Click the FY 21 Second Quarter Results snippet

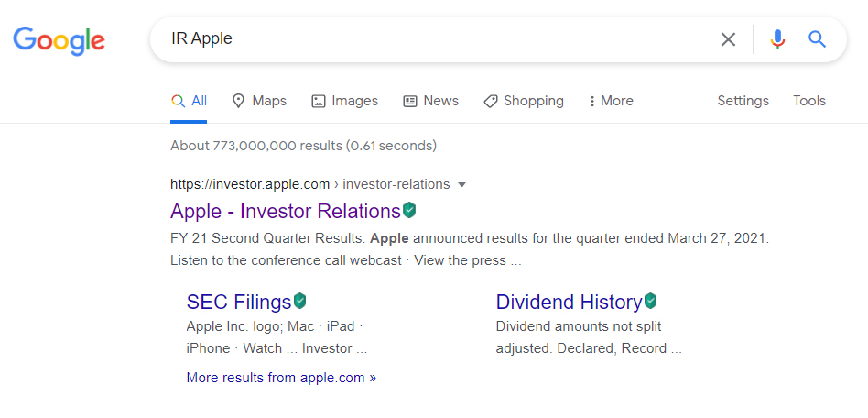click(x=471, y=249)
